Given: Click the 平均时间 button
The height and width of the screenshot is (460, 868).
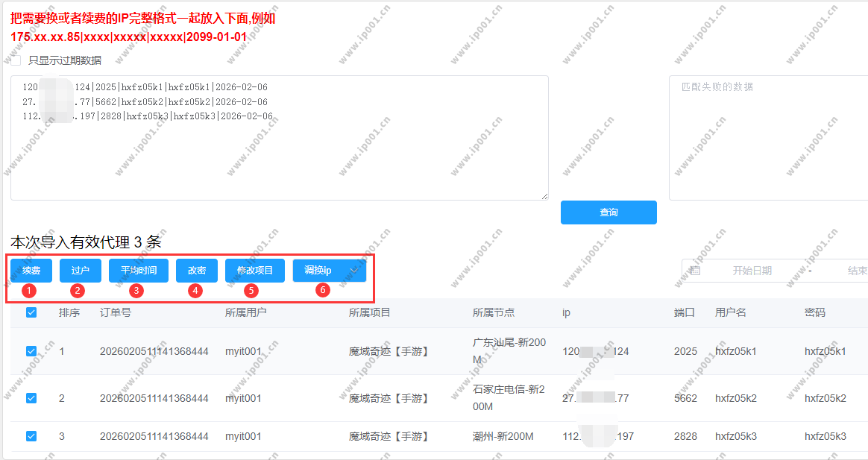Looking at the screenshot, I should coord(139,271).
